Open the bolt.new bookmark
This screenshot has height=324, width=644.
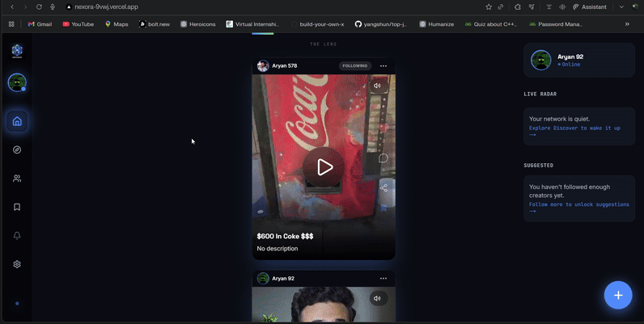(x=155, y=24)
